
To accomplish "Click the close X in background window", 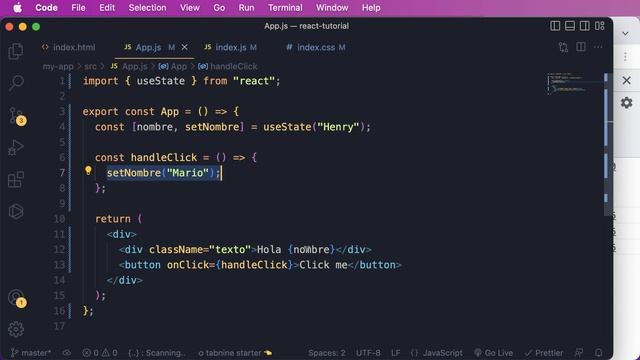I will tap(627, 80).
